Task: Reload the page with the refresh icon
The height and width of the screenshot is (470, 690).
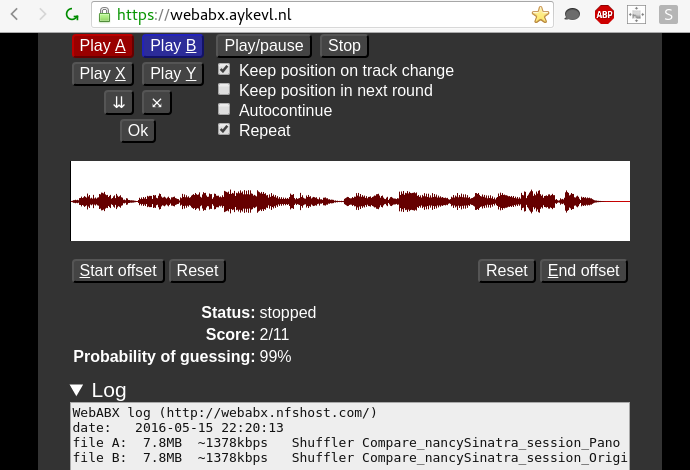Action: [x=72, y=15]
